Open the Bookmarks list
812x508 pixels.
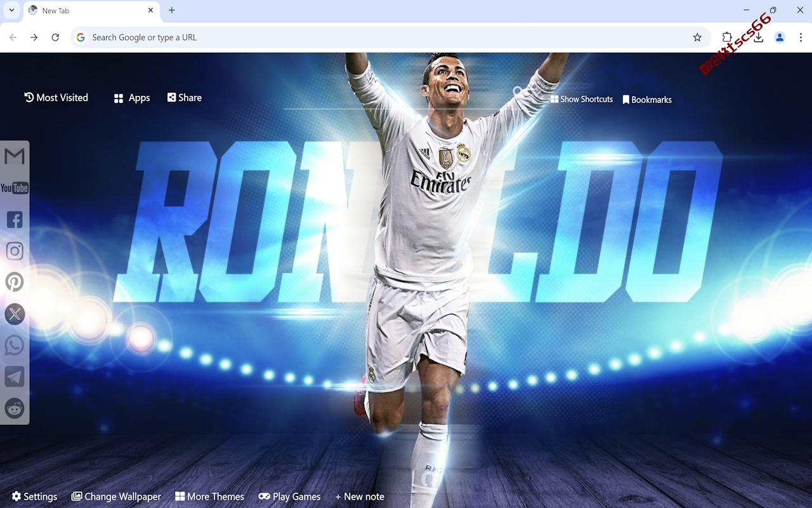pyautogui.click(x=647, y=100)
